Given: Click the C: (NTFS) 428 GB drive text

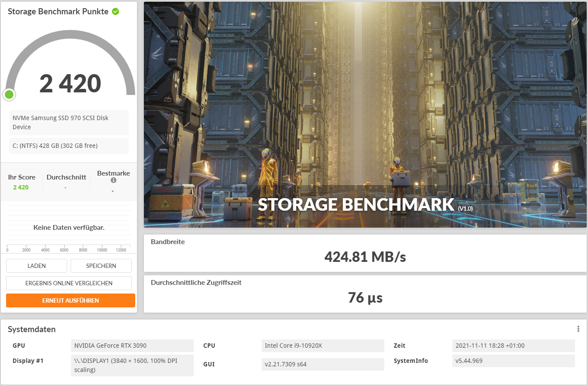Looking at the screenshot, I should tap(69, 146).
